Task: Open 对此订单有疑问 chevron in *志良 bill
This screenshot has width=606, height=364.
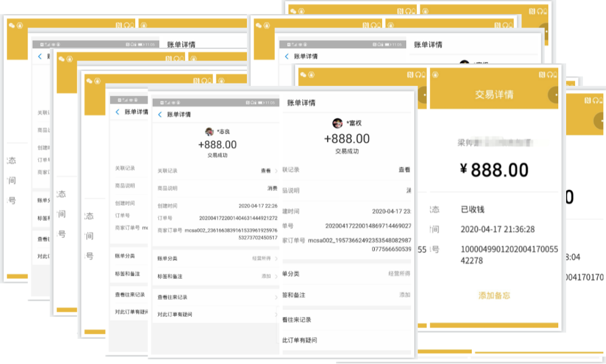Action: click(x=276, y=315)
